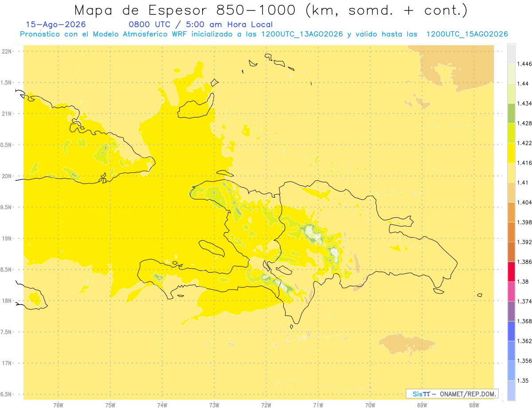Click the colorbar value '1.404'
This screenshot has height=411, width=532.
pos(524,202)
